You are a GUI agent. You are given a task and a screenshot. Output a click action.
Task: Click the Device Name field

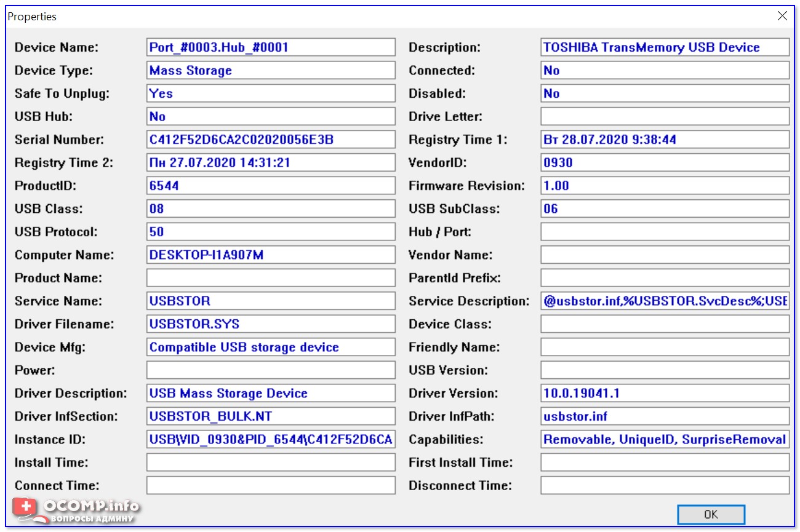pos(271,47)
